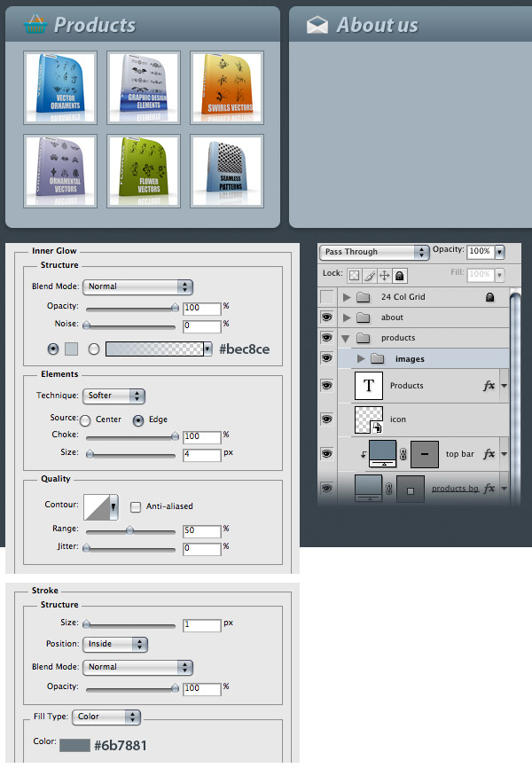Click the envelope icon beside About us
This screenshot has height=776, width=532.
[x=317, y=25]
